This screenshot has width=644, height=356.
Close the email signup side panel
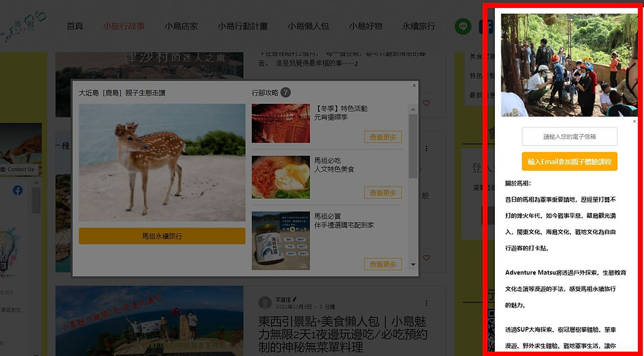click(x=634, y=122)
